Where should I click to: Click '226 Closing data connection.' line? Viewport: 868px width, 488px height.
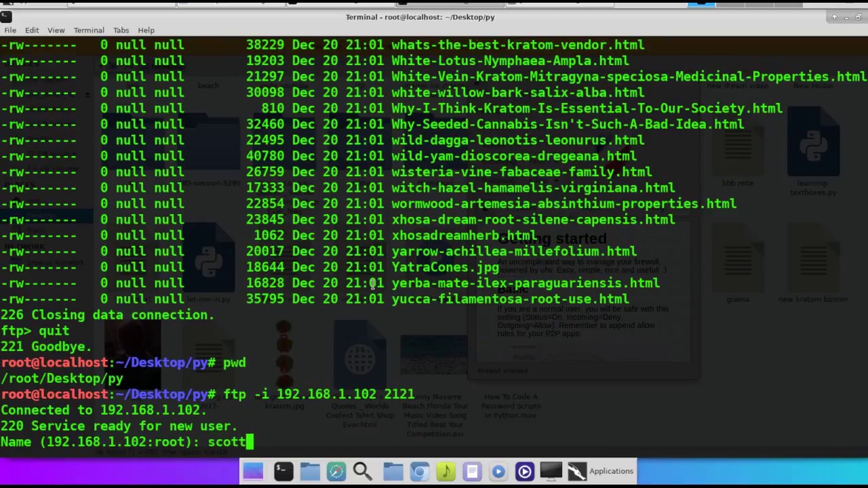coord(107,315)
